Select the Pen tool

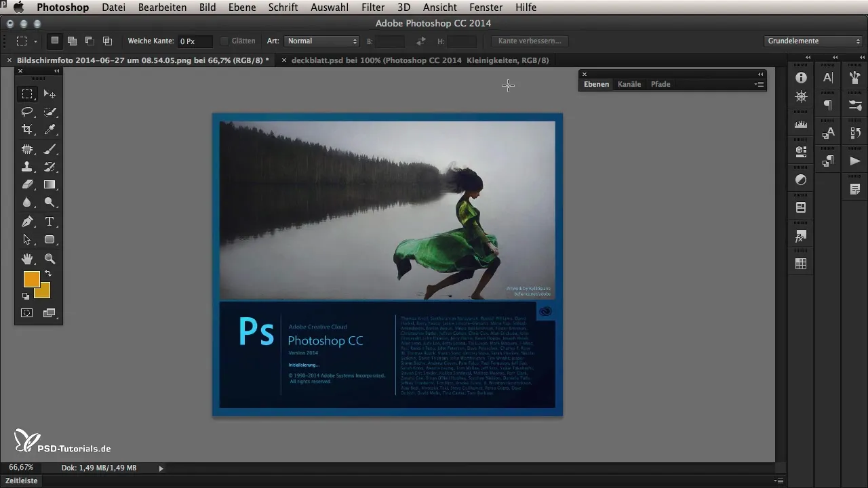pos(27,222)
